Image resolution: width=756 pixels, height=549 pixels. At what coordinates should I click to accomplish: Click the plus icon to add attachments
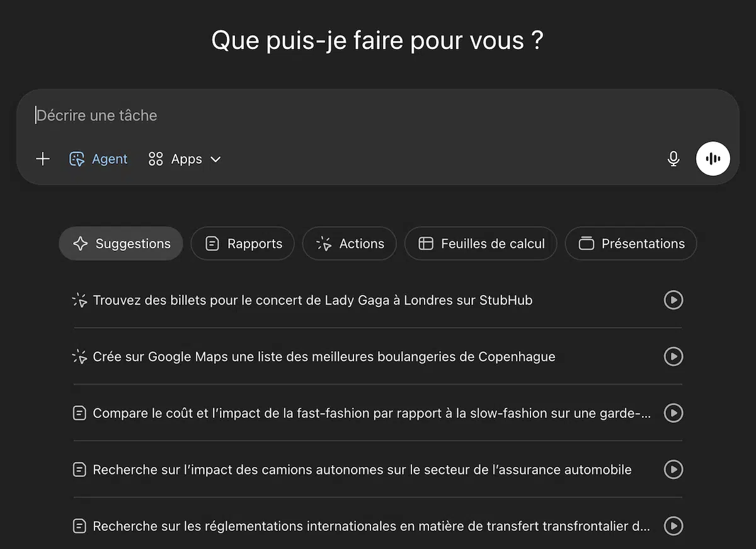click(43, 159)
